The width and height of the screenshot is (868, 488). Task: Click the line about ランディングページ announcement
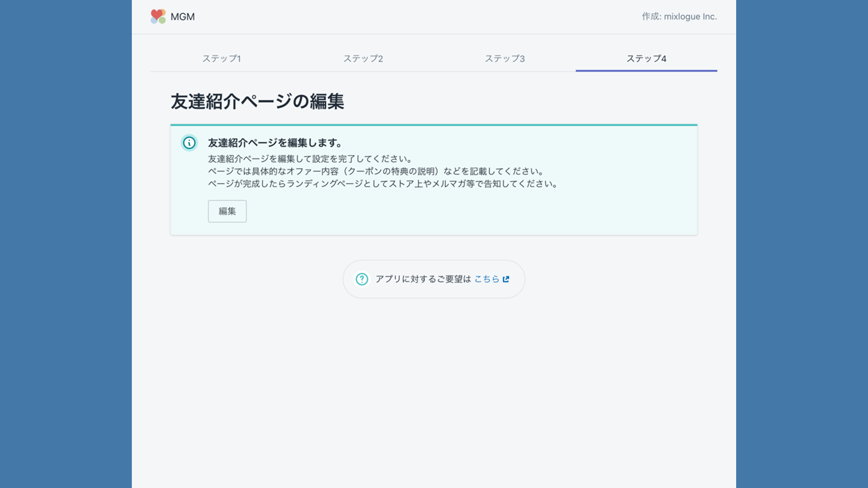(383, 184)
